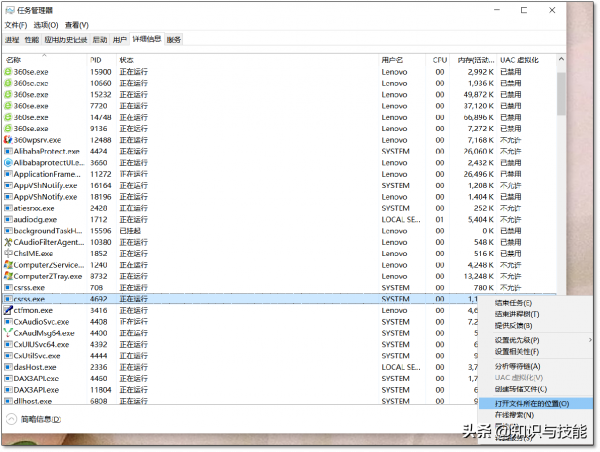Viewport: 600px width, 452px height.
Task: Switch to the 服务 tab
Action: 174,40
